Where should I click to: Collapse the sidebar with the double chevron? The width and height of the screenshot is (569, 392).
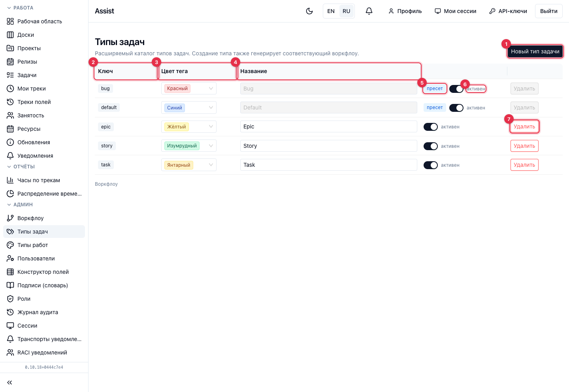(10, 383)
